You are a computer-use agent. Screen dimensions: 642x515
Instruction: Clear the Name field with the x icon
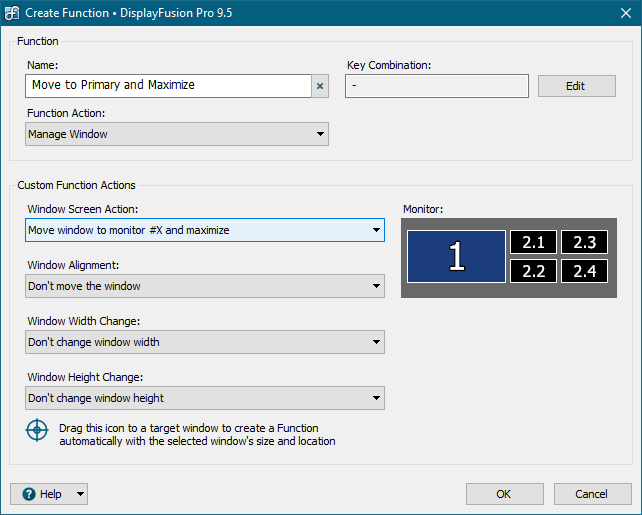pos(320,86)
